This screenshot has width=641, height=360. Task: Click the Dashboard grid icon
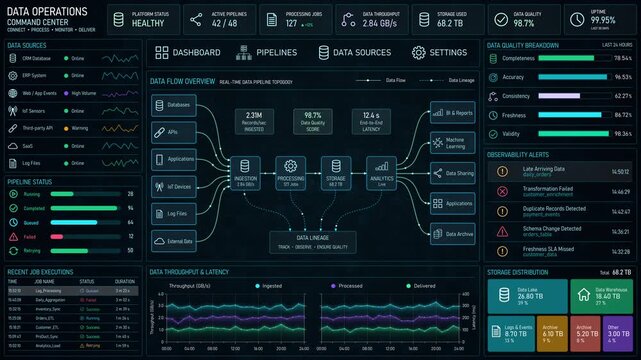(x=161, y=53)
